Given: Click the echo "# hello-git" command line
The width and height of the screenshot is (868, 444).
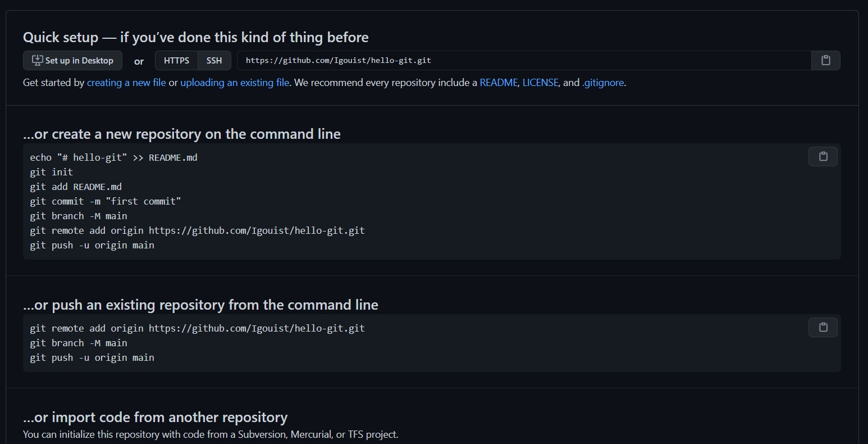Looking at the screenshot, I should [x=113, y=157].
